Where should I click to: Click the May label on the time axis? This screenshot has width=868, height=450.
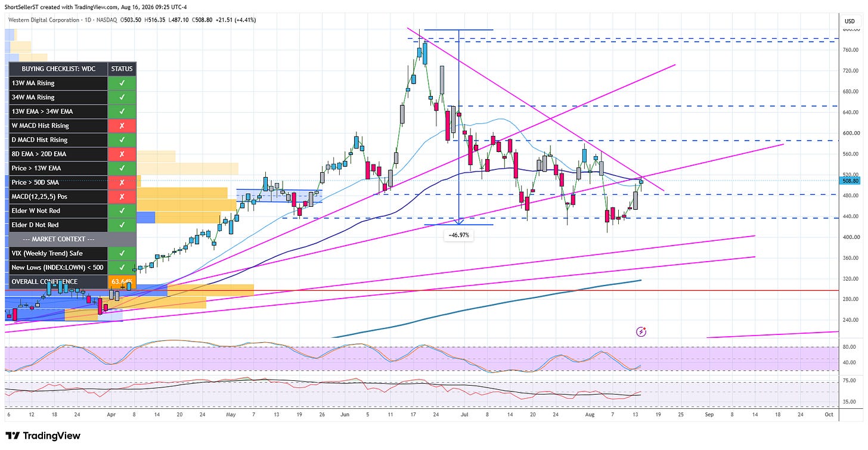[232, 413]
